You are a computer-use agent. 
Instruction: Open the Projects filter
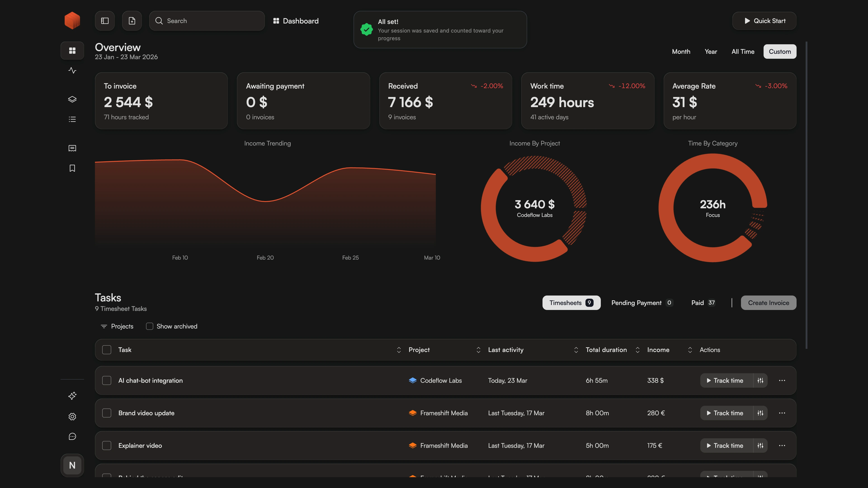(x=117, y=326)
